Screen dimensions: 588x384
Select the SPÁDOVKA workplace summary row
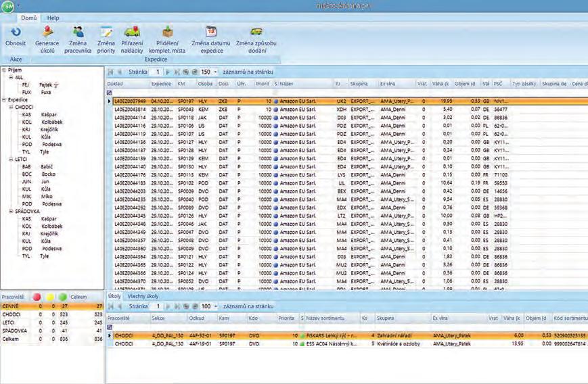pos(51,331)
